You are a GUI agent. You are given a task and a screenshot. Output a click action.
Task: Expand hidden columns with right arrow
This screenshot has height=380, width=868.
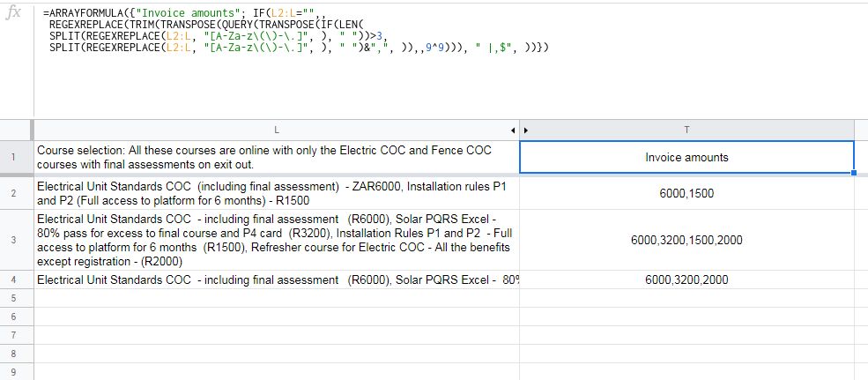point(526,130)
